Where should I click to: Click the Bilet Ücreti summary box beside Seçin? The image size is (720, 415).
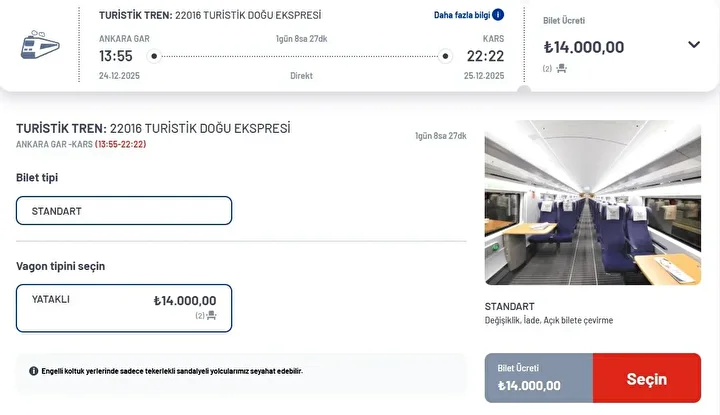[538, 378]
